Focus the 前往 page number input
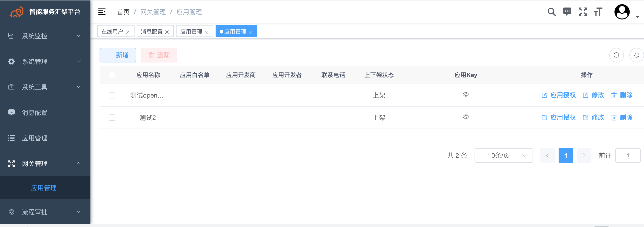This screenshot has height=227, width=644. 628,155
